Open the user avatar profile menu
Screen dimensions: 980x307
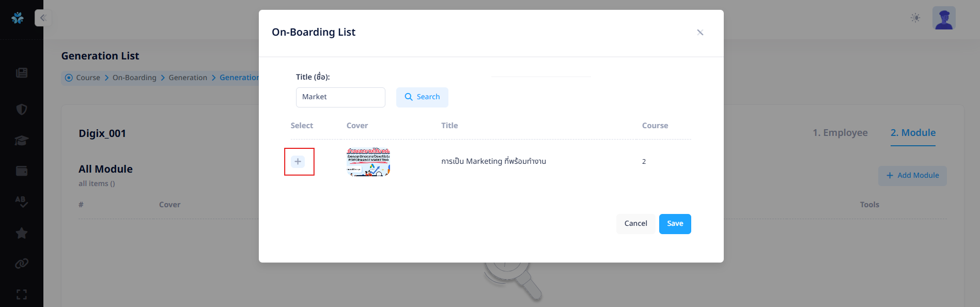tap(944, 18)
